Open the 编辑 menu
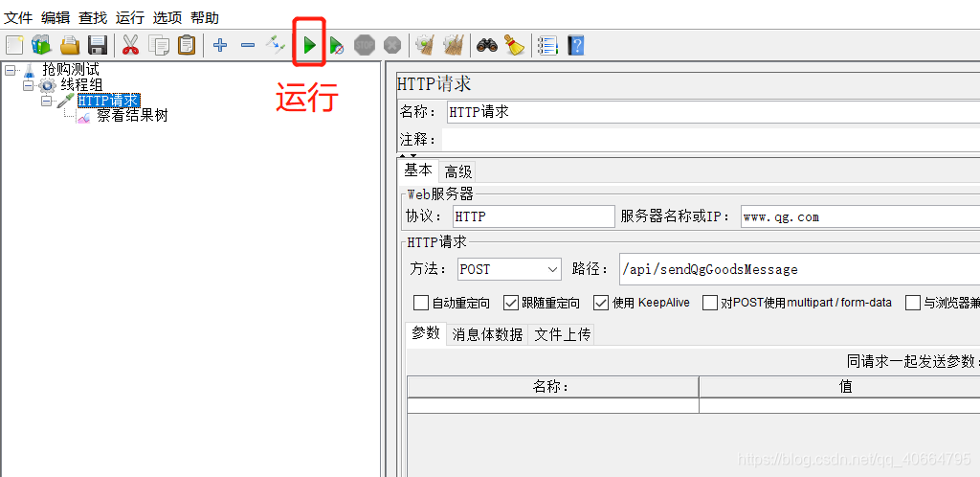 (56, 17)
